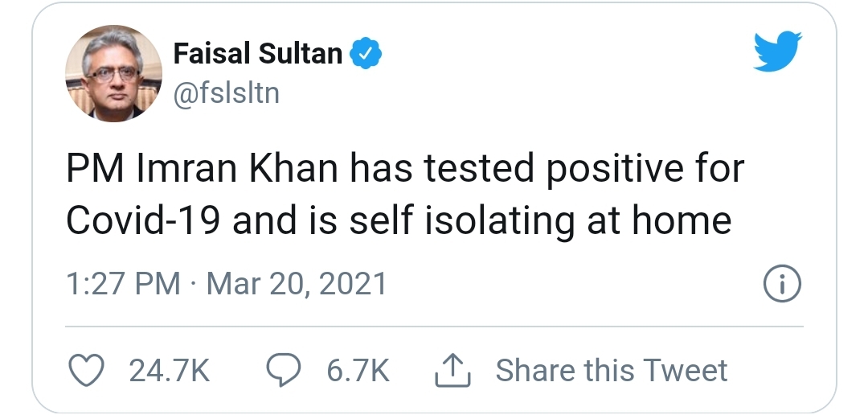Image resolution: width=868 pixels, height=415 pixels.
Task: Click the Faisal Sultan display name
Action: [x=258, y=55]
